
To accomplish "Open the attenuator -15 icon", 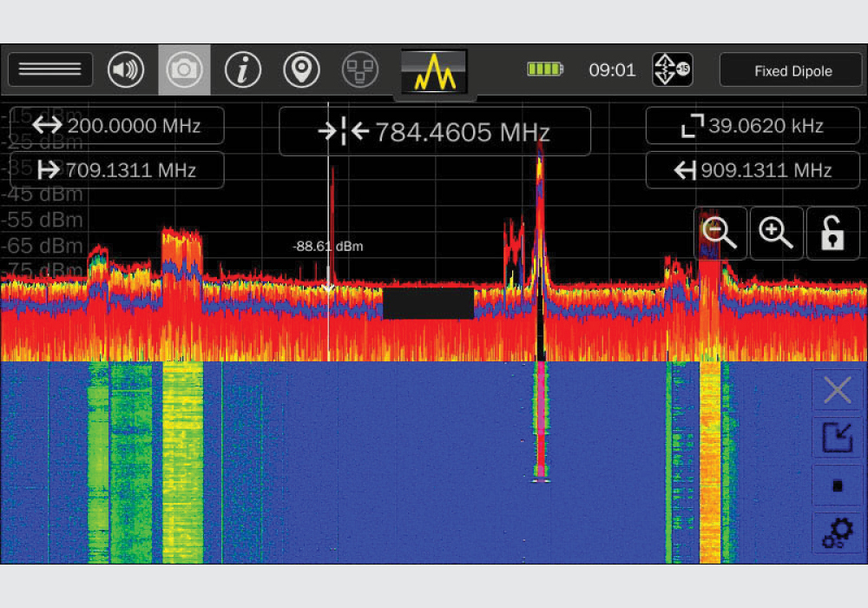I will (672, 70).
